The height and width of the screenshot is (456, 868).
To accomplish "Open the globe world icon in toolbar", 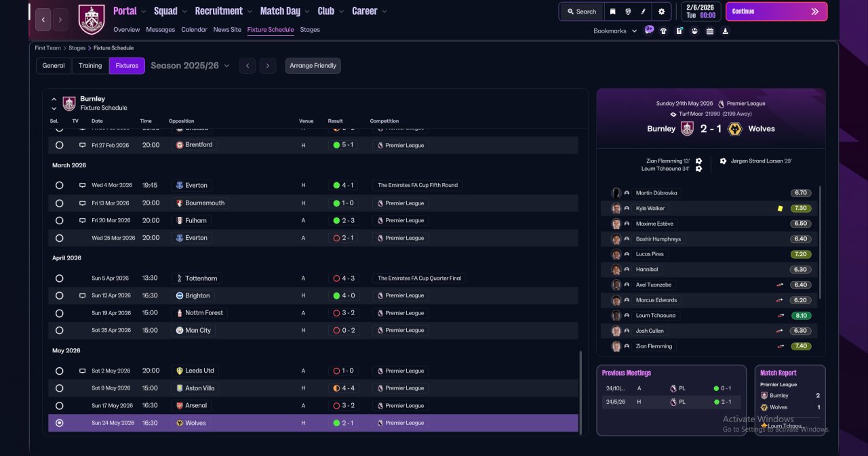I will click(x=629, y=12).
